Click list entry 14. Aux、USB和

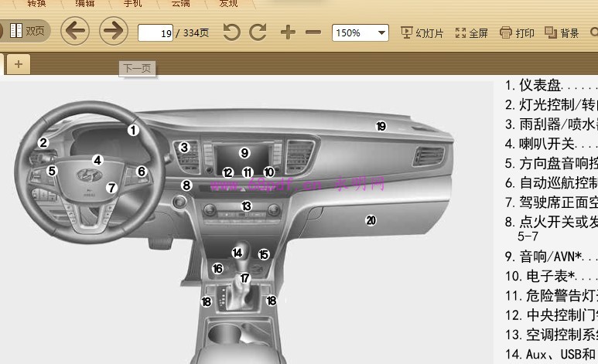click(x=552, y=354)
